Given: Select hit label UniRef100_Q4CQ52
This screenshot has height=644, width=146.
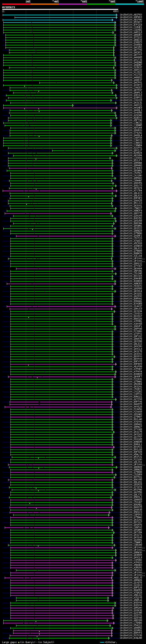Looking at the screenshot, I should pos(131,48).
